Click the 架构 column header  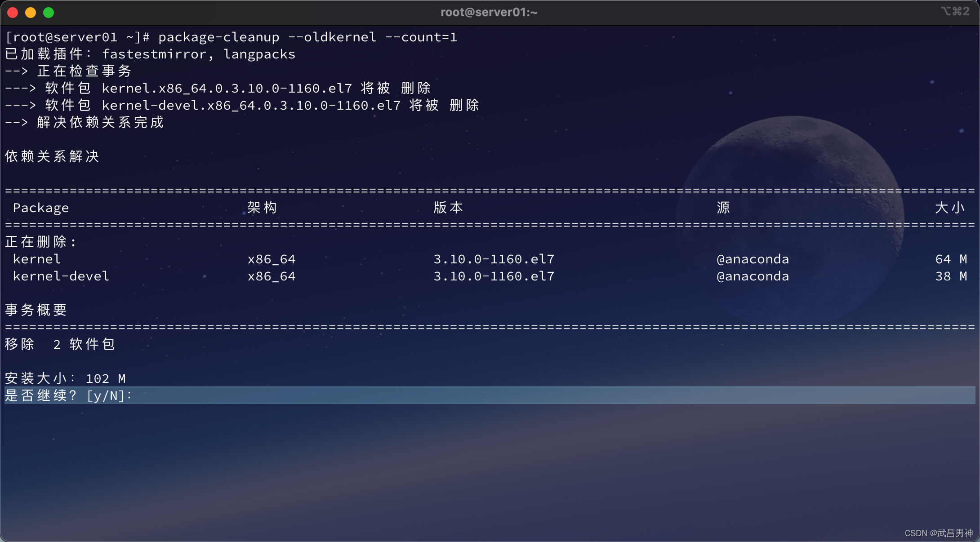(x=262, y=208)
